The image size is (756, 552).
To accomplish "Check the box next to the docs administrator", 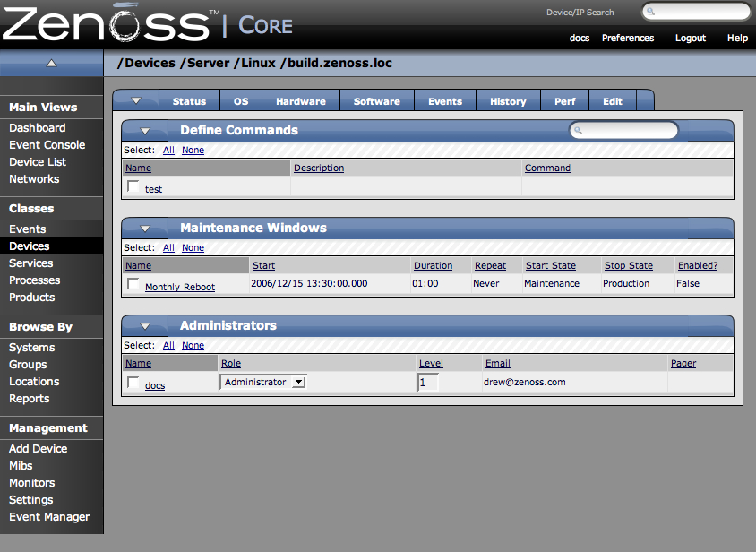I will click(133, 383).
